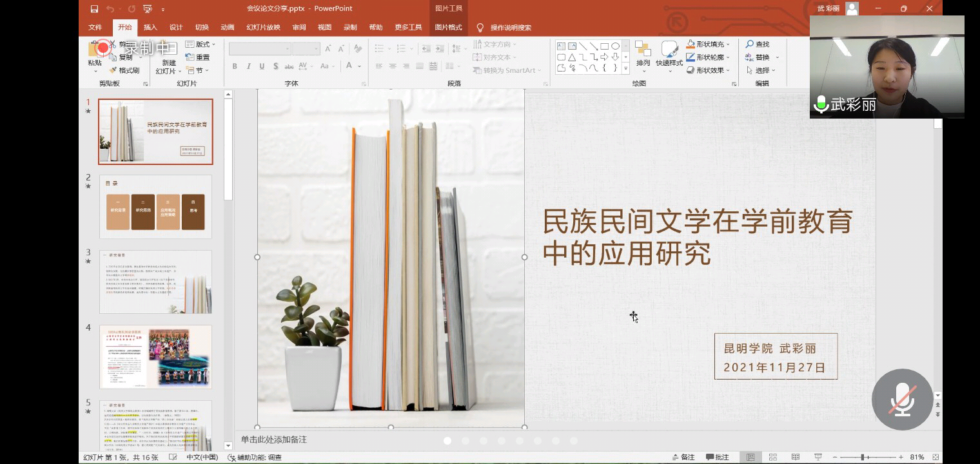Screen dimensions: 980x464
Task: Click the Reset (重置) slide button
Action: (x=197, y=57)
